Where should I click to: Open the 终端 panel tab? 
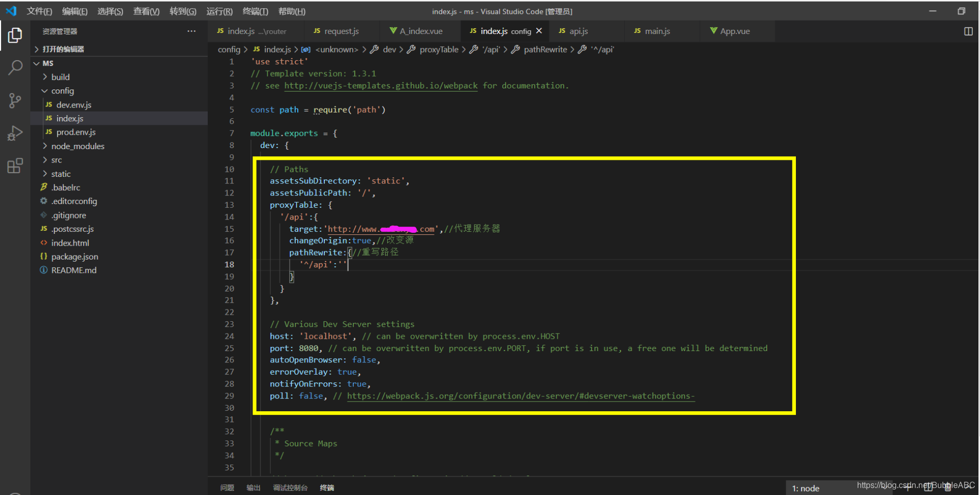point(327,488)
